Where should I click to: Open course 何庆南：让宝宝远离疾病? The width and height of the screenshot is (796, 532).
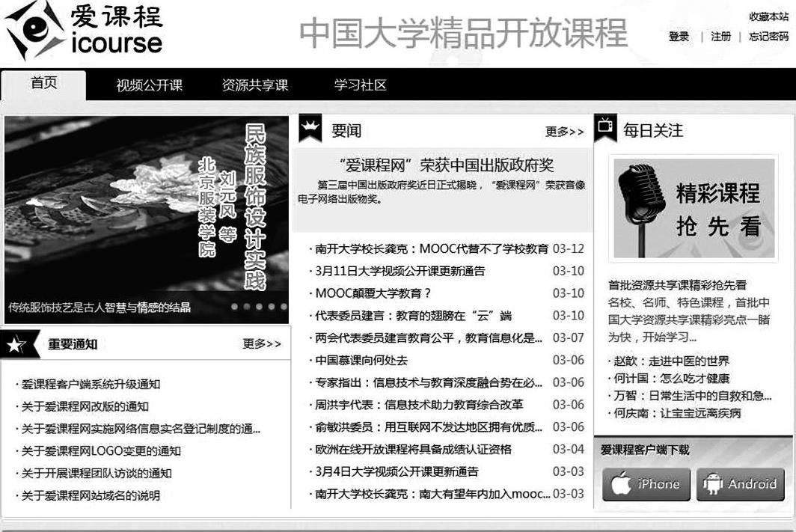coord(677,413)
